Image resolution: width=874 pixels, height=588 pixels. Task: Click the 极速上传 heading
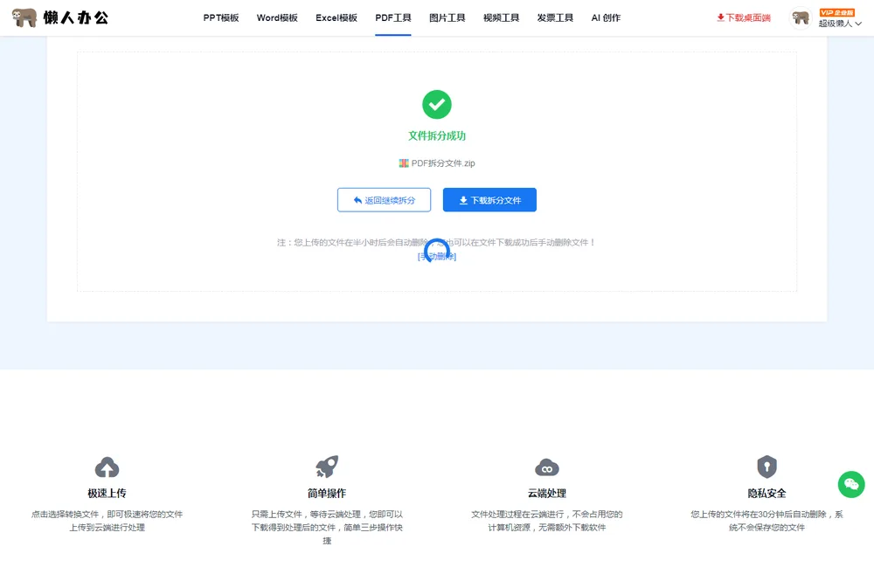[x=107, y=494]
